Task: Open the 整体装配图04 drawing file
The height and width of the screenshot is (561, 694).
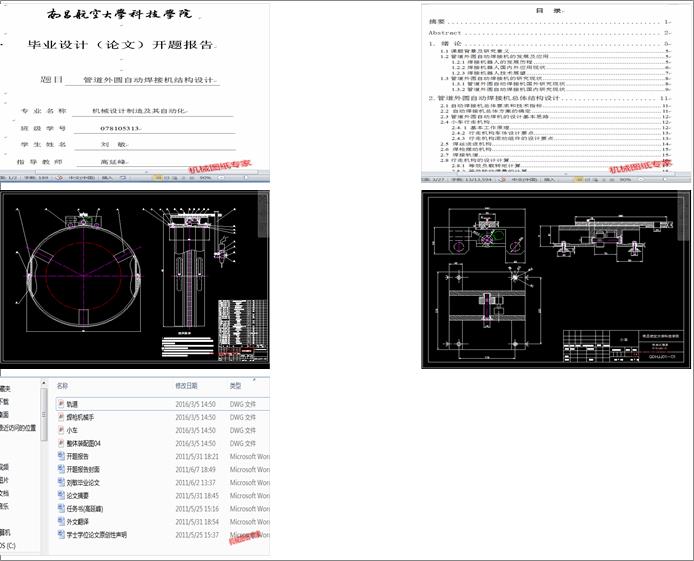Action: click(84, 442)
